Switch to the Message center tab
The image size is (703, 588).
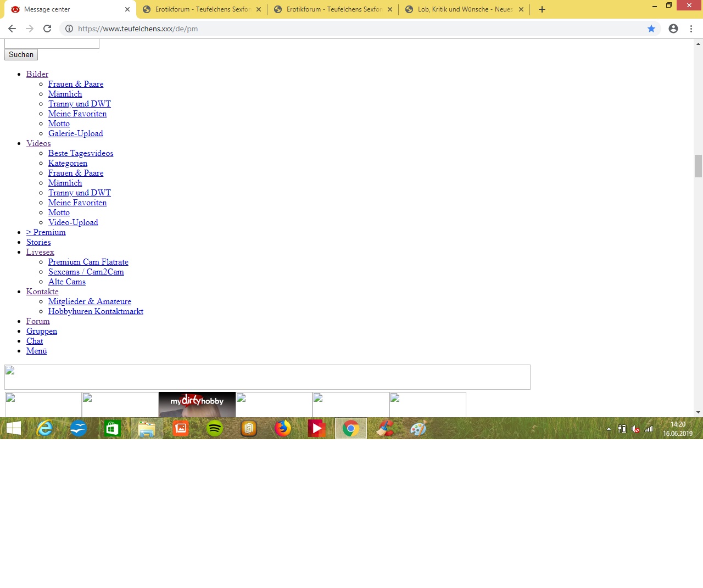tap(66, 9)
